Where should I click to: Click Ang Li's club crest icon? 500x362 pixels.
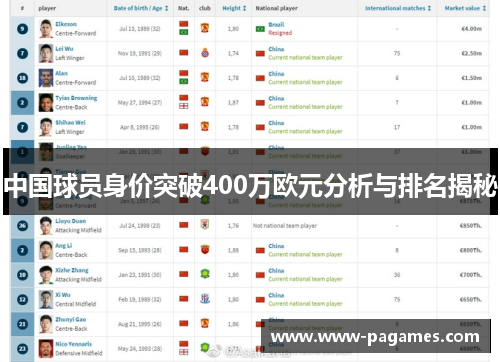[205, 250]
